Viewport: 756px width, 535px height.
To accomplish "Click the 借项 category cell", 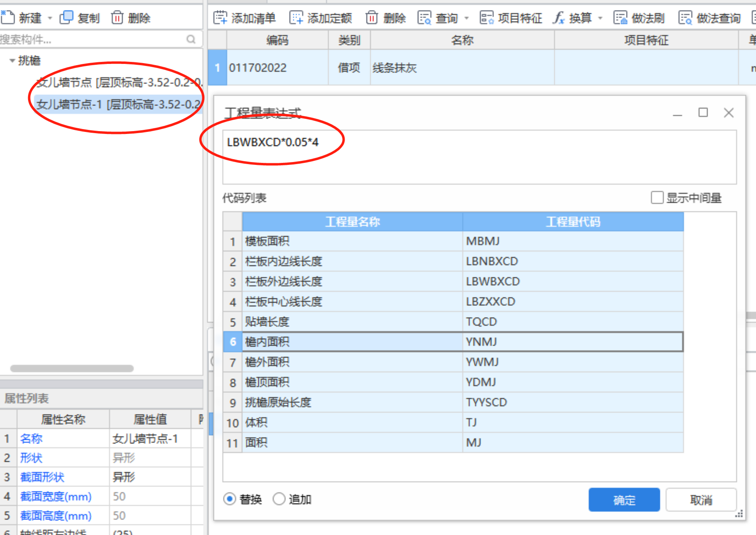I will pos(350,68).
